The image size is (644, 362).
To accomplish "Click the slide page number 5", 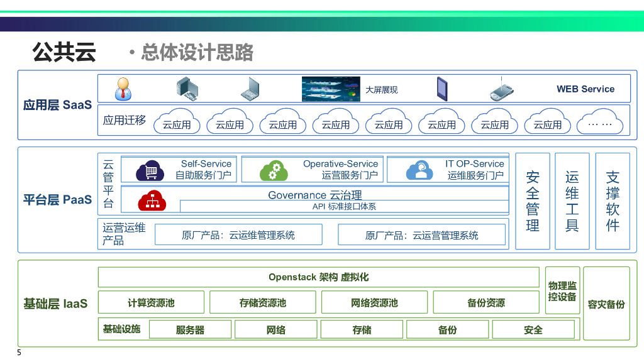I will (x=19, y=353).
